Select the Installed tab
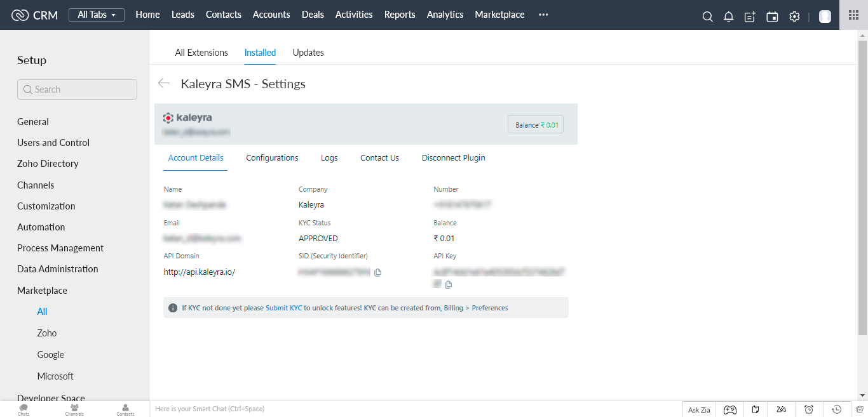Image resolution: width=868 pixels, height=417 pixels. [260, 53]
